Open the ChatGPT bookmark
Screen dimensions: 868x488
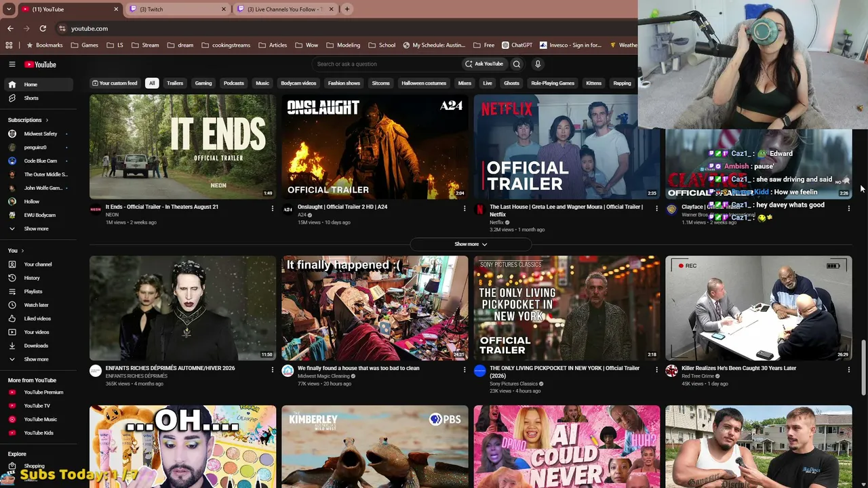coord(517,45)
